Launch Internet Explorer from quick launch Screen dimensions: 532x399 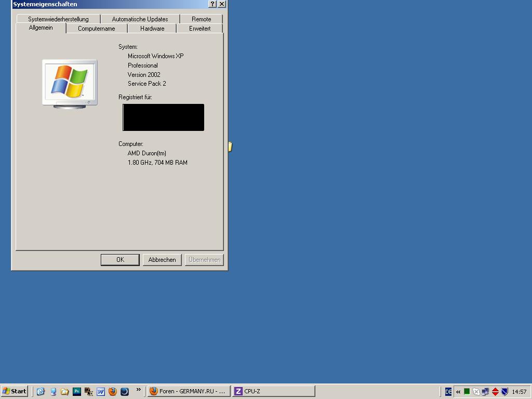click(41, 392)
